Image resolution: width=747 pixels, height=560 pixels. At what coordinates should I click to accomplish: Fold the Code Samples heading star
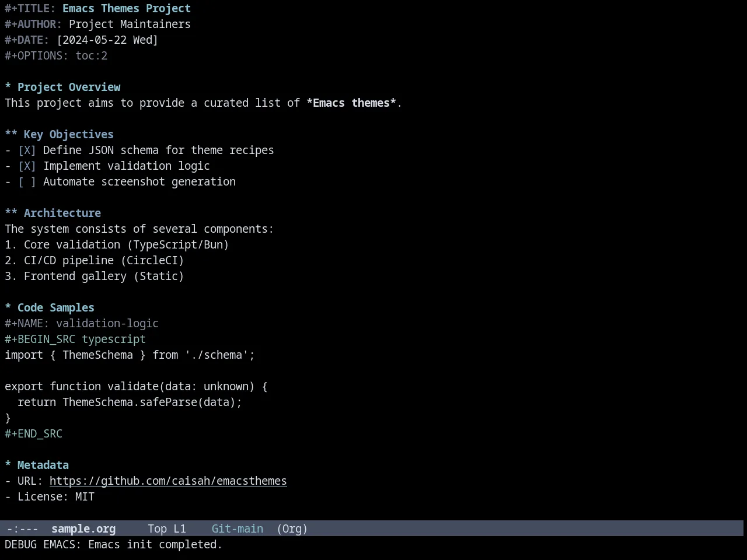pos(8,308)
